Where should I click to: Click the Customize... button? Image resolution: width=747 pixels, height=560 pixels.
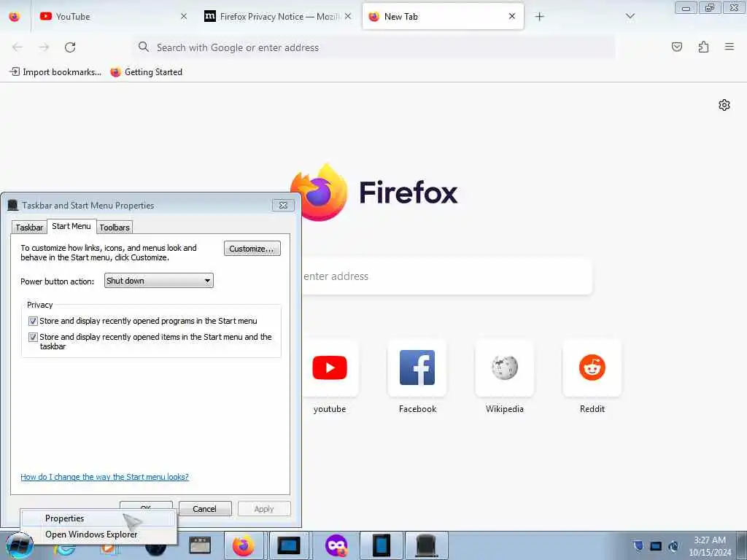252,249
